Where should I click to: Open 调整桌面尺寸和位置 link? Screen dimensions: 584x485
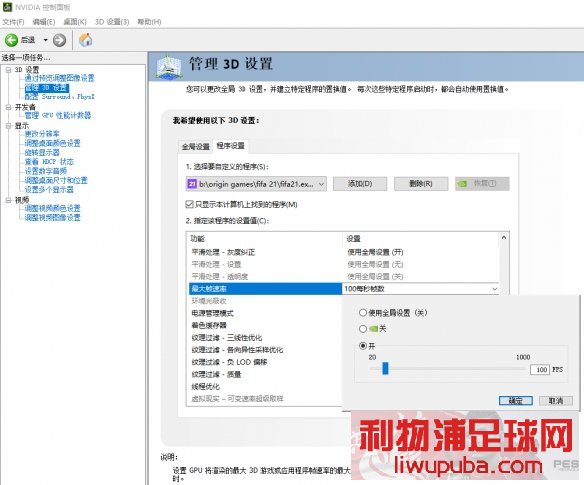(x=56, y=180)
